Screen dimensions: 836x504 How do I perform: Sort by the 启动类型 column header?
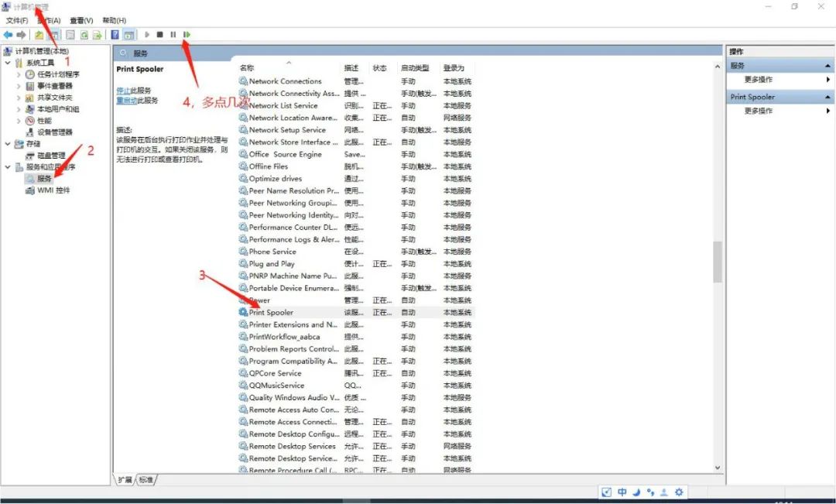point(415,67)
